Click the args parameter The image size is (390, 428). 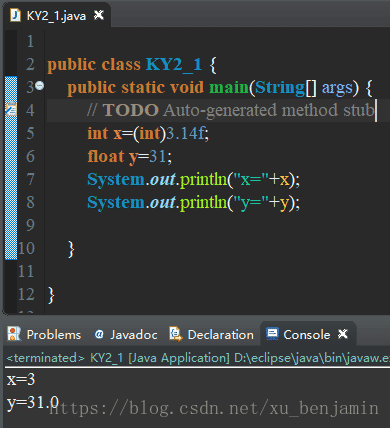337,88
